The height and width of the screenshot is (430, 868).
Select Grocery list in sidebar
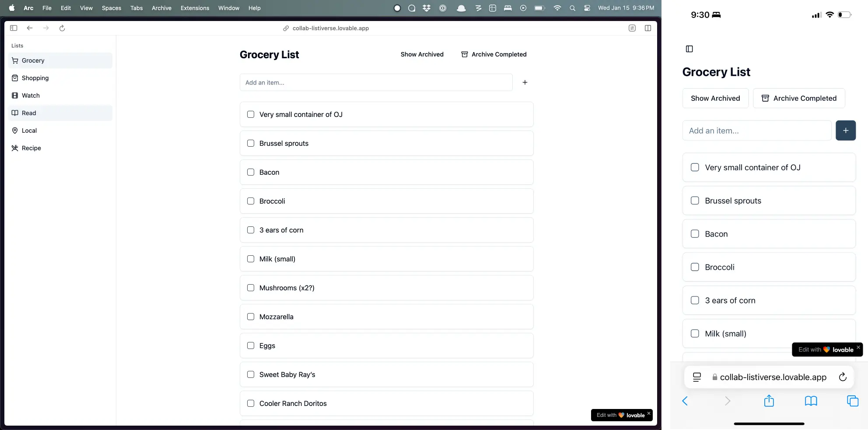[x=60, y=60]
